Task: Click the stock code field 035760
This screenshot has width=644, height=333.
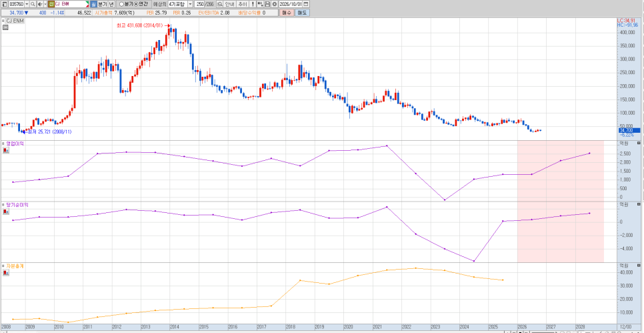Action: (x=17, y=4)
